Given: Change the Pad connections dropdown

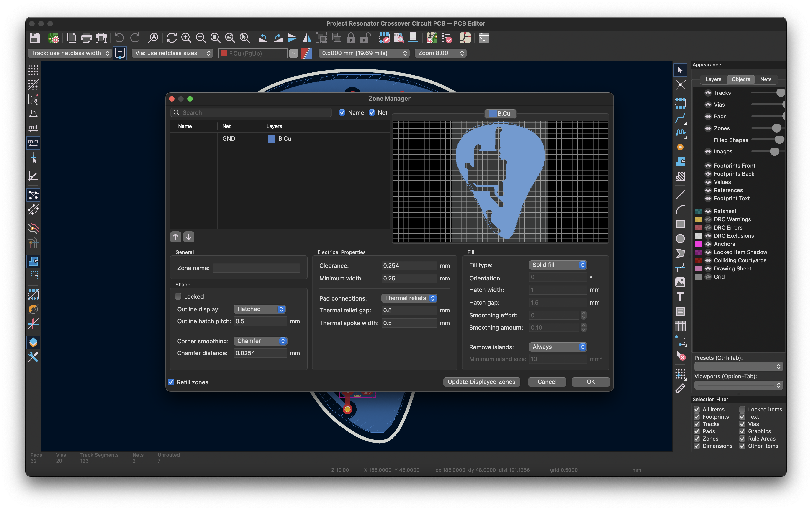Looking at the screenshot, I should click(x=409, y=298).
